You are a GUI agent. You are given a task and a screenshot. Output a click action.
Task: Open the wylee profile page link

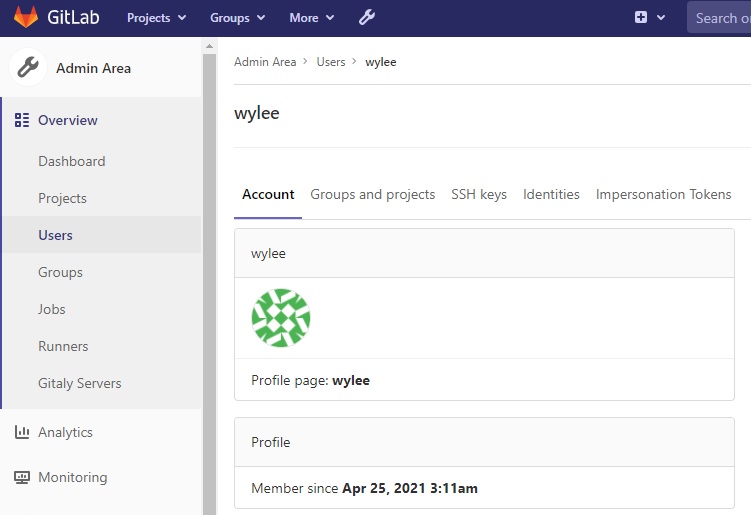(351, 380)
